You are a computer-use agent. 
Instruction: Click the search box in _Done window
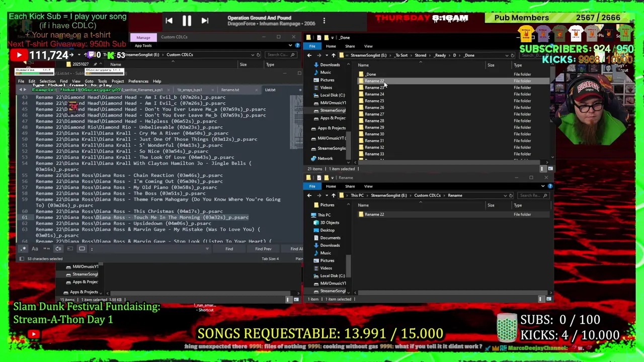[534, 55]
